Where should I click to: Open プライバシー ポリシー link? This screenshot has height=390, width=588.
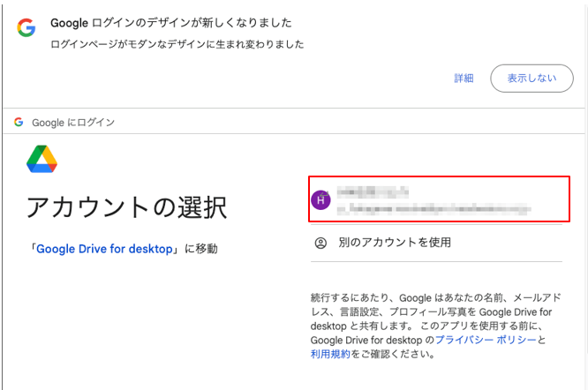pyautogui.click(x=486, y=340)
